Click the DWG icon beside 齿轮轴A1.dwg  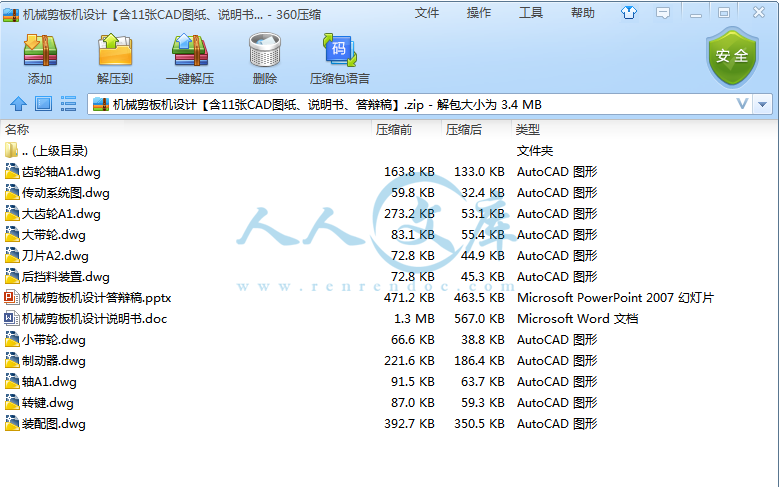coord(11,171)
